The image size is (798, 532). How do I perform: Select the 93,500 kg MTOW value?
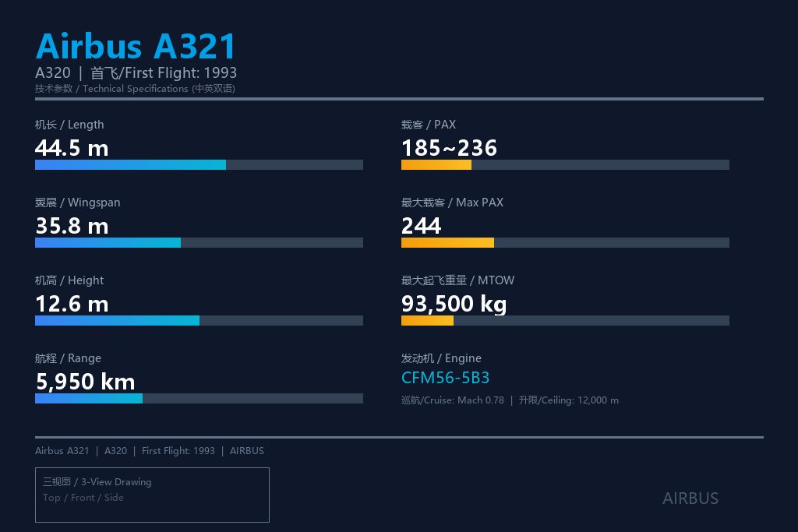(454, 304)
